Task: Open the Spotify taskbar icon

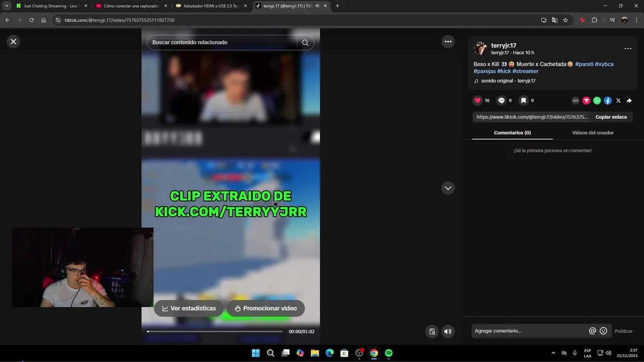Action: click(388, 353)
